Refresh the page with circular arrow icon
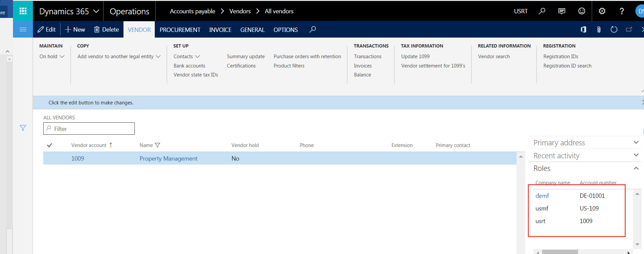The image size is (644, 254). click(x=614, y=30)
